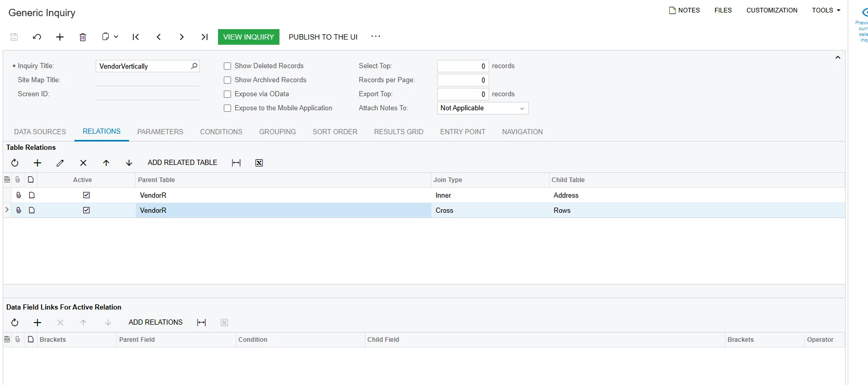
Task: Click the row expander arrow of the Rows relation
Action: point(7,210)
